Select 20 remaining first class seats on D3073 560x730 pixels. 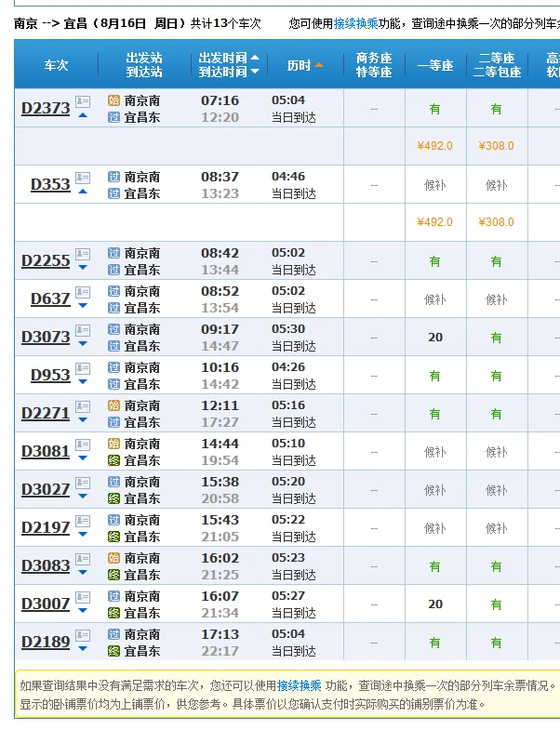click(x=435, y=337)
